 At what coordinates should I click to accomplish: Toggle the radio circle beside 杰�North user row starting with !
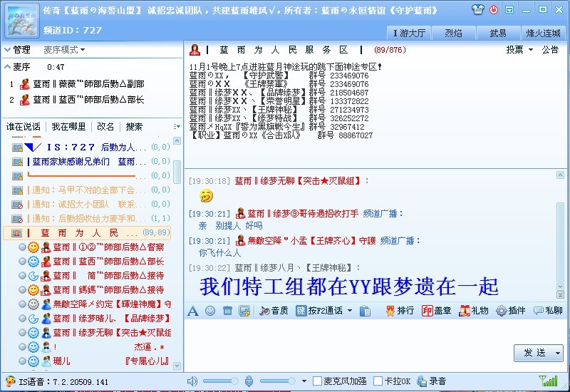coord(22,347)
